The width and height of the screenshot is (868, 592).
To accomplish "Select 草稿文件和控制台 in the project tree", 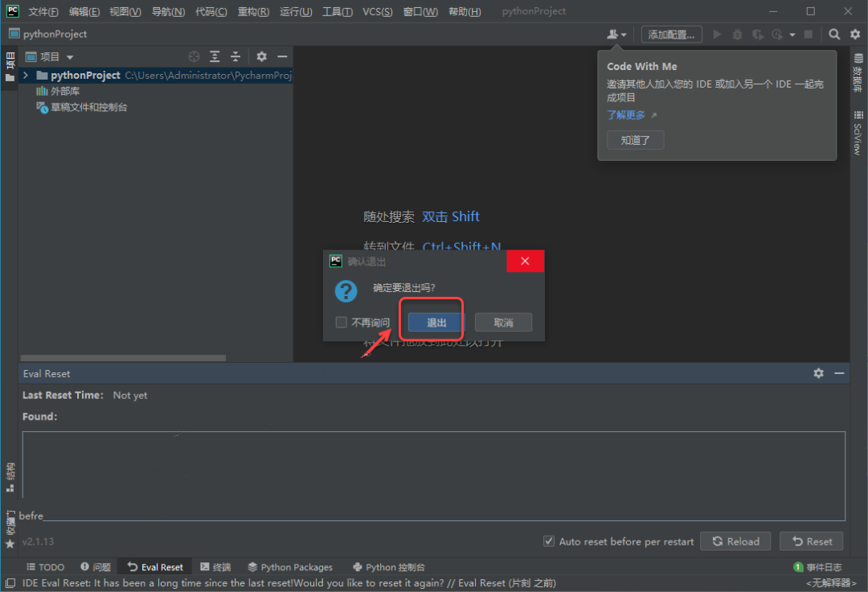I will 82,107.
